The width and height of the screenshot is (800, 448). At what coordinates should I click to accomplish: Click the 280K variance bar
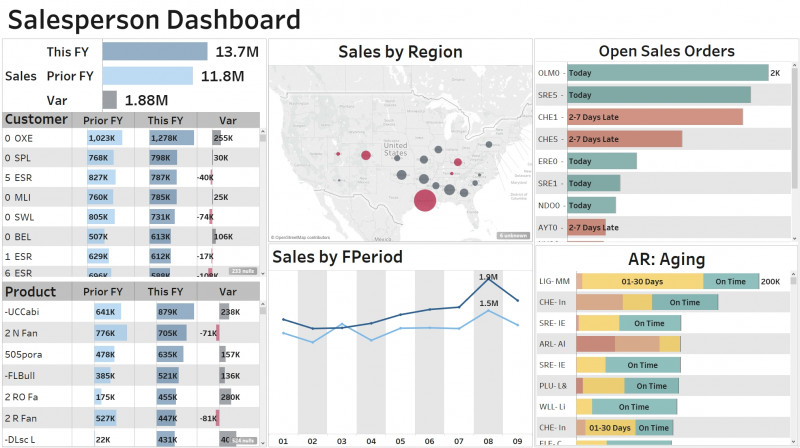(x=226, y=396)
